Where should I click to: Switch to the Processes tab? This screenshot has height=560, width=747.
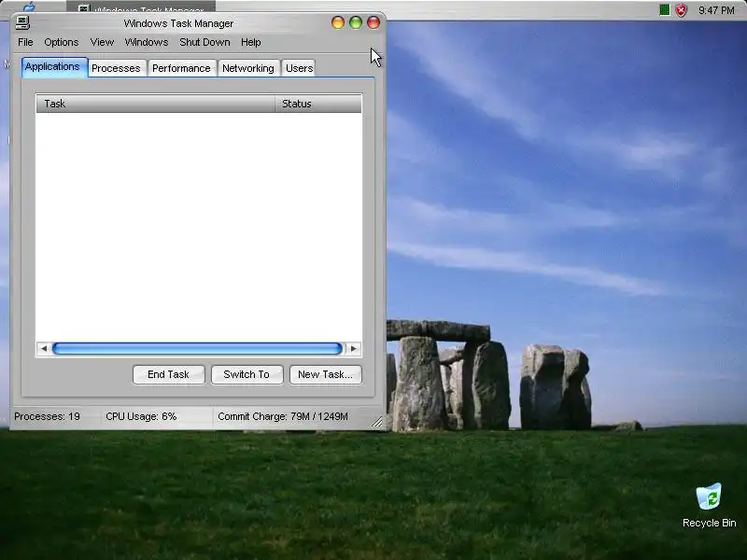point(116,68)
